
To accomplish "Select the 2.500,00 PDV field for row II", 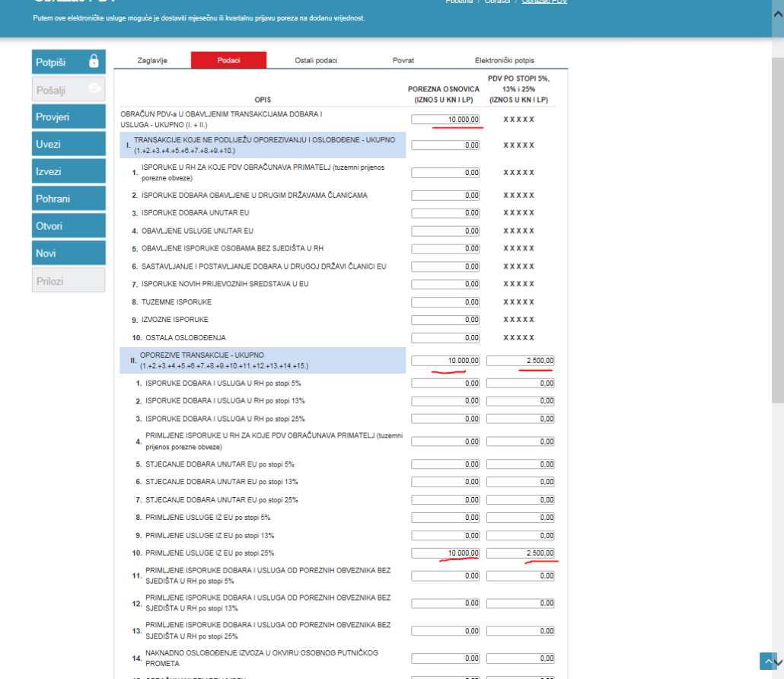I will (x=520, y=360).
